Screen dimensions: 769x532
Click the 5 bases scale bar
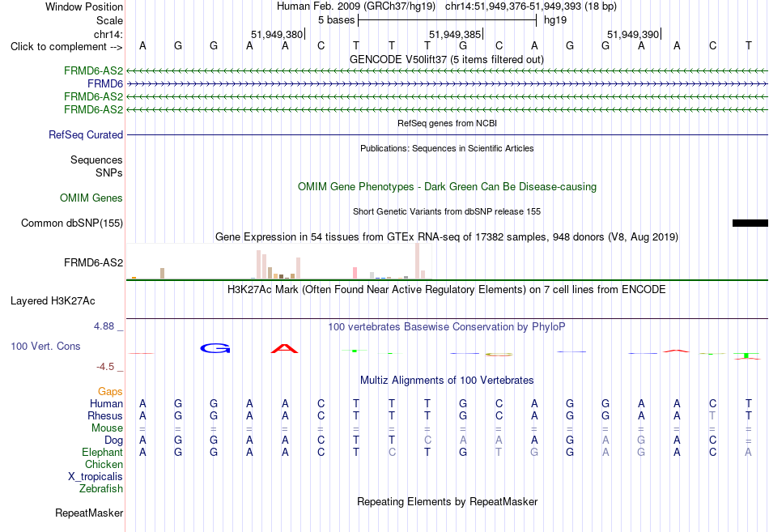[x=448, y=20]
